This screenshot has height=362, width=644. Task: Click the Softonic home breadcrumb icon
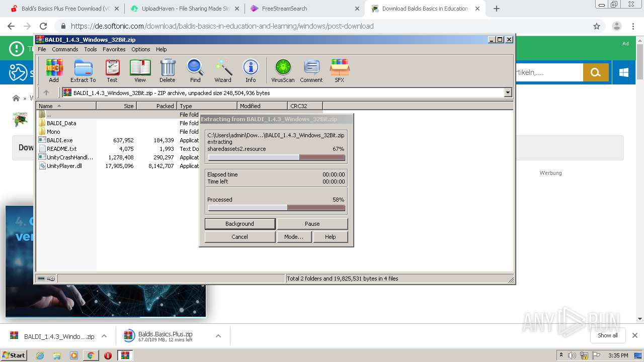click(x=16, y=98)
